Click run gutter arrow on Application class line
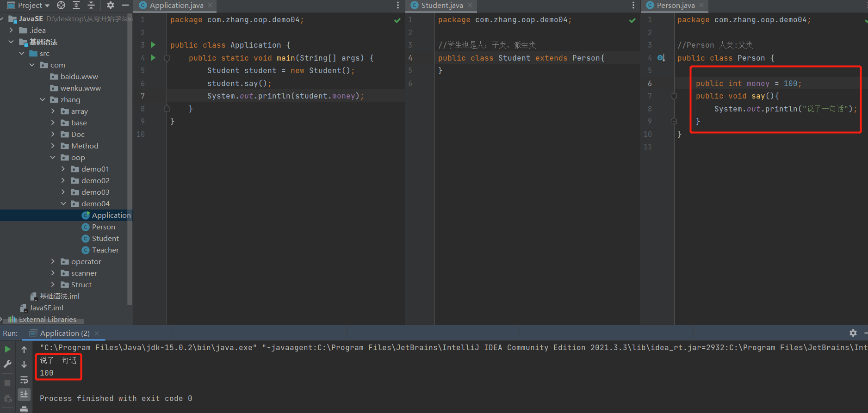The image size is (868, 413). click(153, 45)
